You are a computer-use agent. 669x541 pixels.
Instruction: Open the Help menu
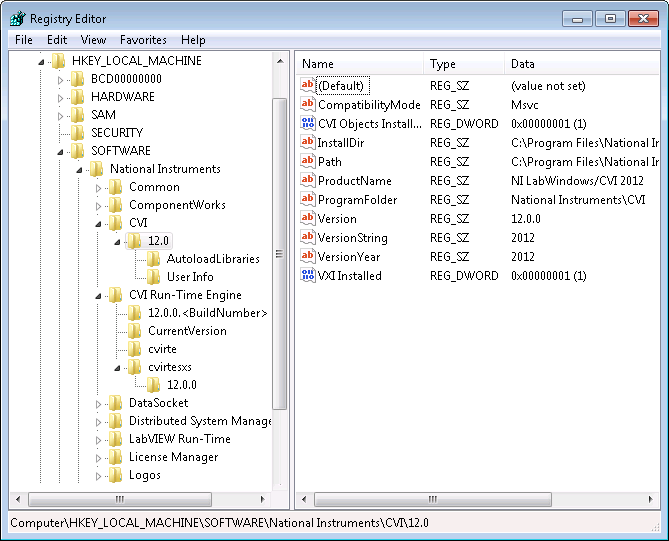pos(193,40)
